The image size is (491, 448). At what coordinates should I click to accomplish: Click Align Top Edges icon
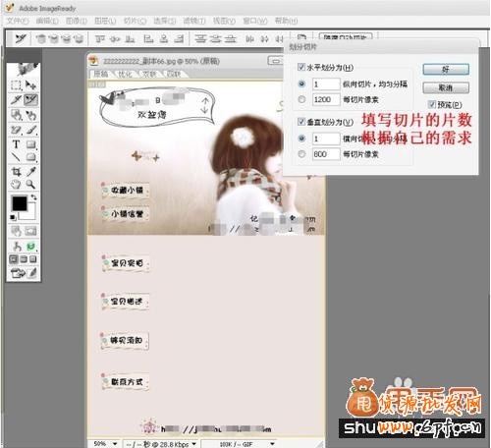tap(99, 39)
